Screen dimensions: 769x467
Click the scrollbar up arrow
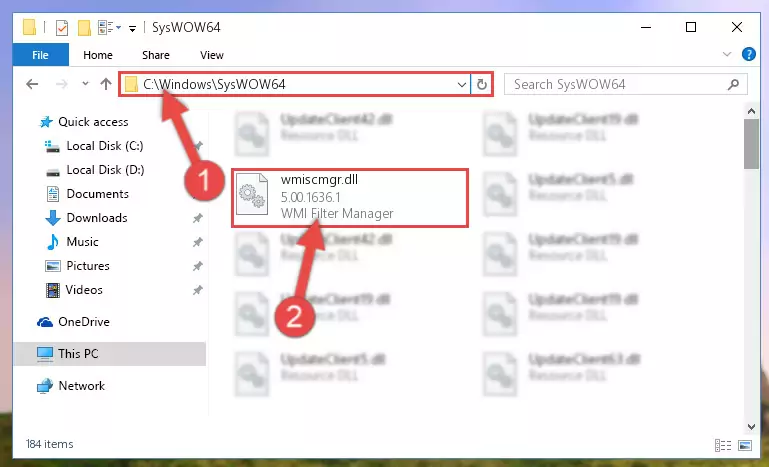[751, 111]
